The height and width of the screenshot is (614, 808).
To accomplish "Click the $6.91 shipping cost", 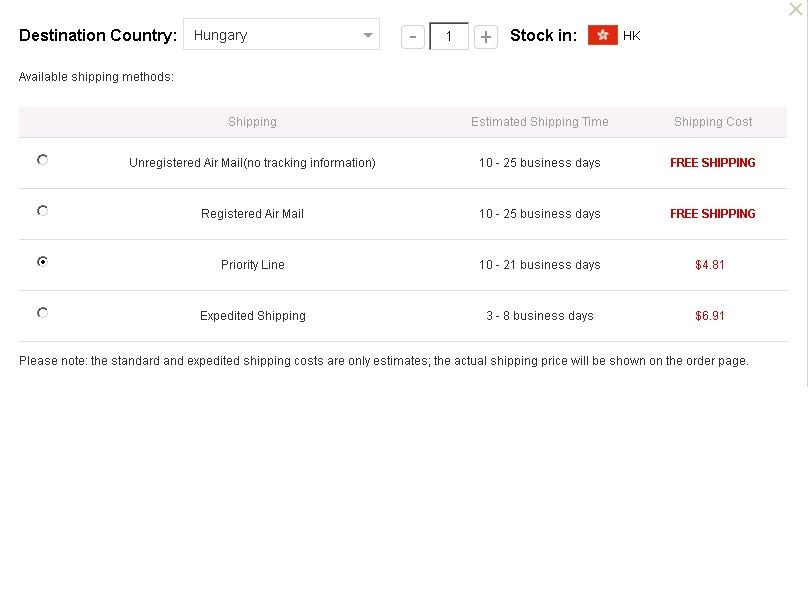I will coord(710,316).
